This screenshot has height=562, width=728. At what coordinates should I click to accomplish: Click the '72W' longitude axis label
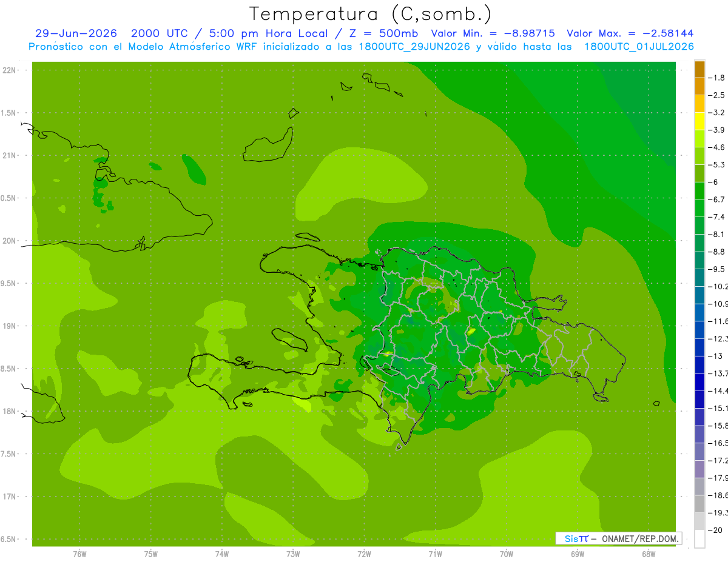[x=364, y=555]
